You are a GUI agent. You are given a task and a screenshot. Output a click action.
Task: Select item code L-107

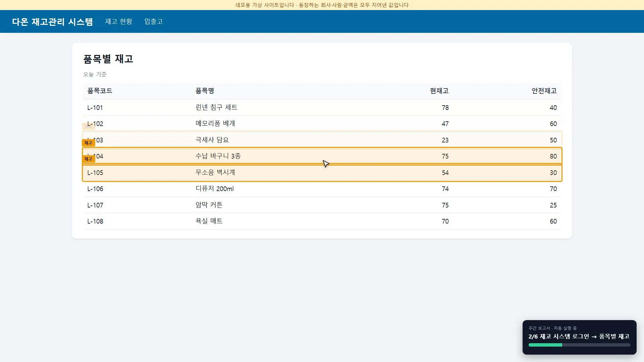tap(95, 205)
